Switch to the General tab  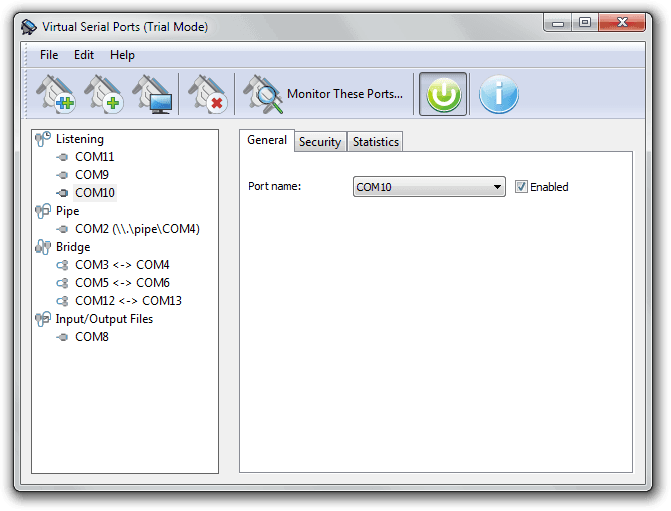point(267,140)
